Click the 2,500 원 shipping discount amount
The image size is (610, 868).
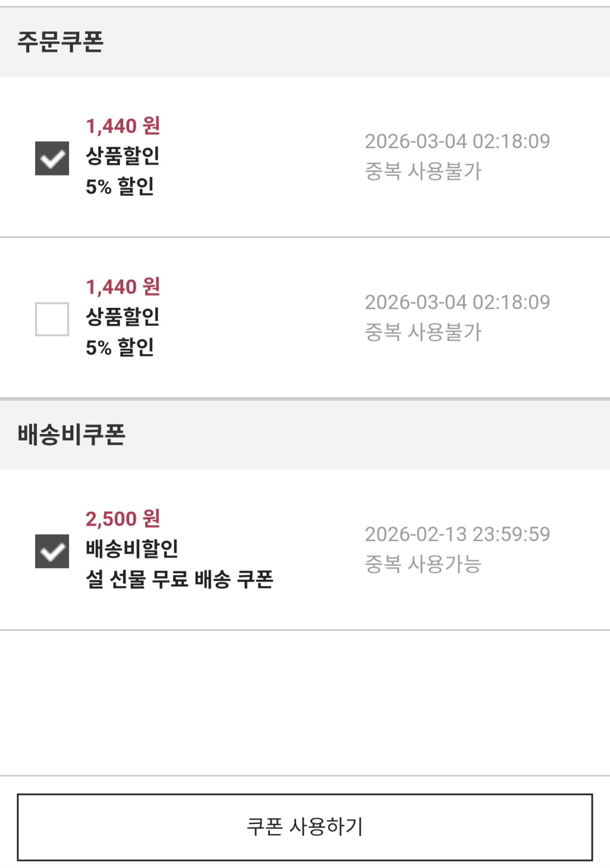(123, 519)
